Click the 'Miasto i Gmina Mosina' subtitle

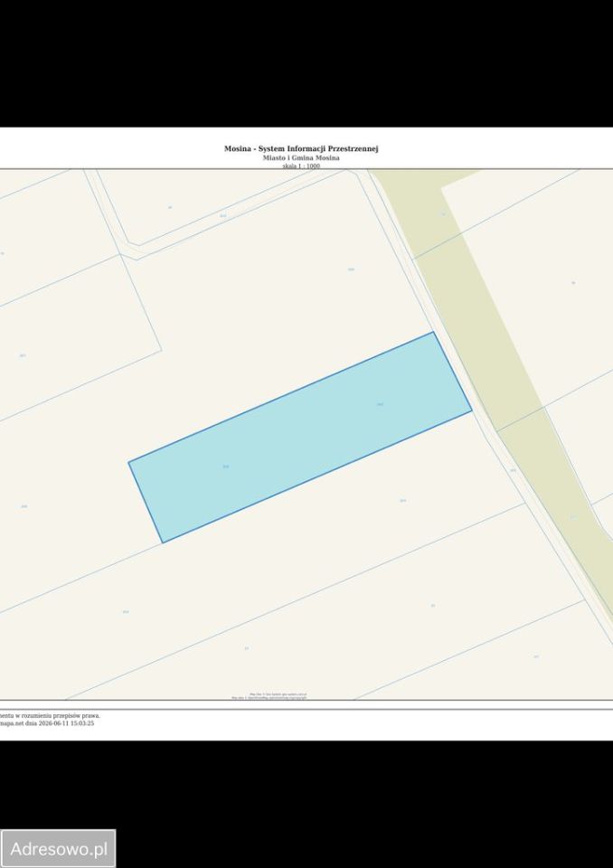point(301,157)
